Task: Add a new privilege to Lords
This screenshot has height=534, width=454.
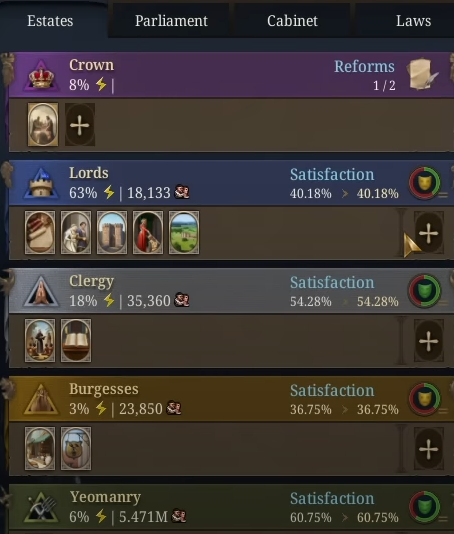Action: (x=428, y=233)
